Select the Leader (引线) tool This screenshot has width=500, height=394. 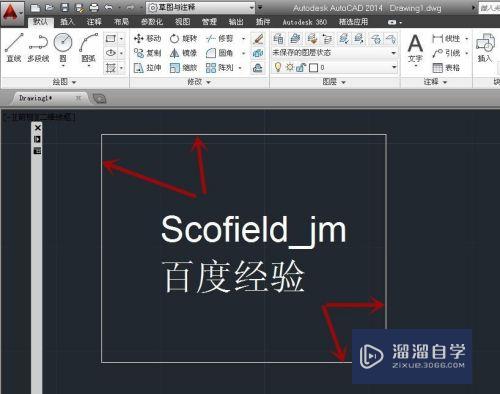pos(446,53)
